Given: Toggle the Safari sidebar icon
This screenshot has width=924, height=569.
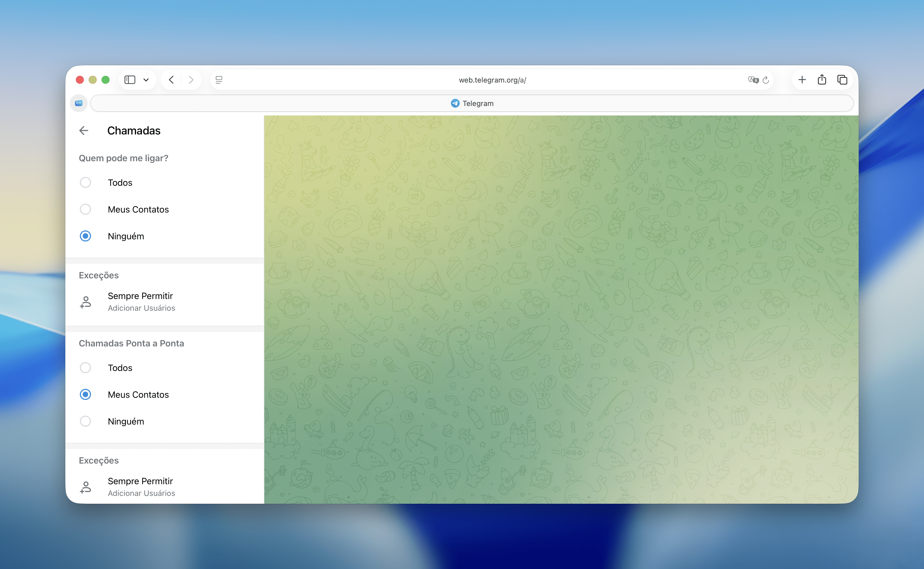Looking at the screenshot, I should pyautogui.click(x=130, y=80).
